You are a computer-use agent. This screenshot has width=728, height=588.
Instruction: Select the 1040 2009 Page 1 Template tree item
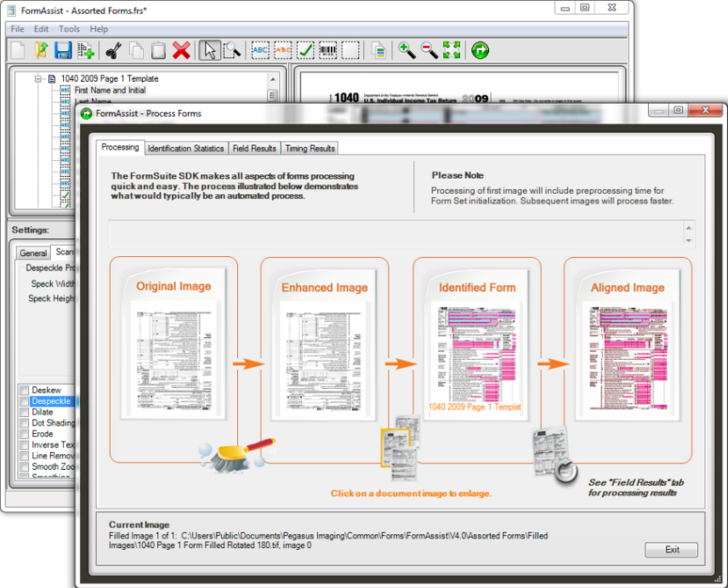point(110,78)
